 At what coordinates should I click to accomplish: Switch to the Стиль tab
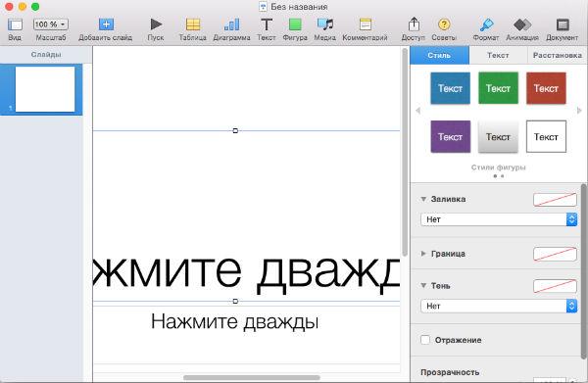tap(439, 55)
